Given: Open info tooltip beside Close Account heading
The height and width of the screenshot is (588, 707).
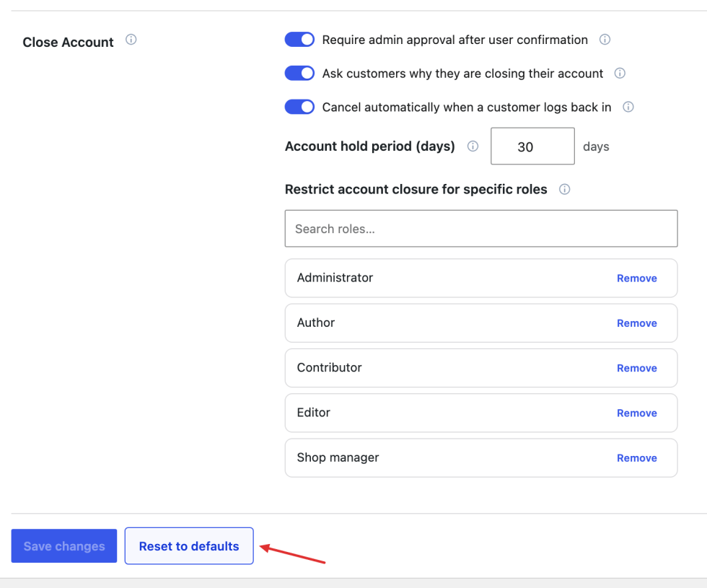Looking at the screenshot, I should point(131,40).
